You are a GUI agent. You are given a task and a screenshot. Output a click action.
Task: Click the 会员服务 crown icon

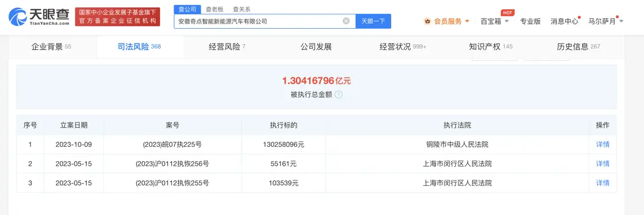pyautogui.click(x=428, y=21)
